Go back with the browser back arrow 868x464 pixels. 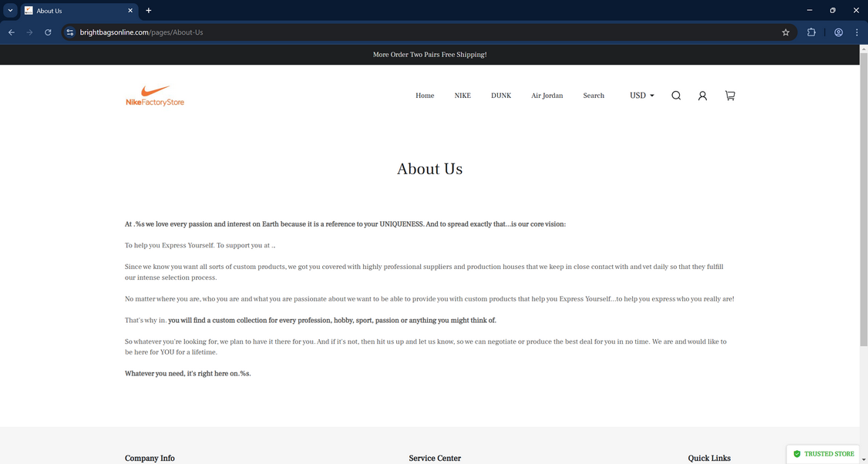tap(12, 32)
